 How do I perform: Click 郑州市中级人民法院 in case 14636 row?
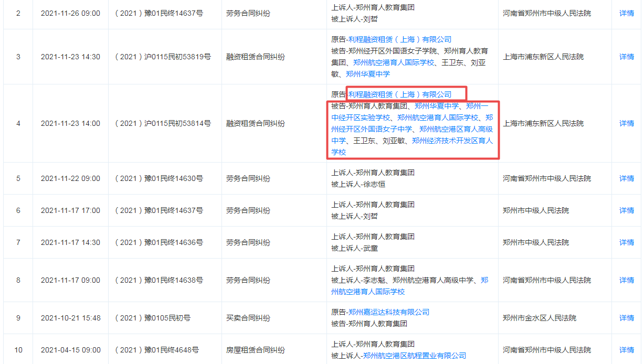click(x=535, y=242)
